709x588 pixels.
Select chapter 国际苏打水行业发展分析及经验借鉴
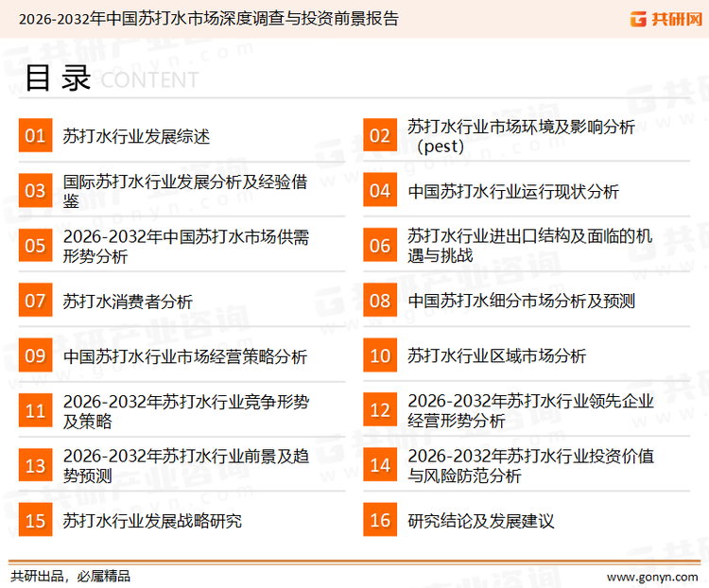click(x=185, y=191)
